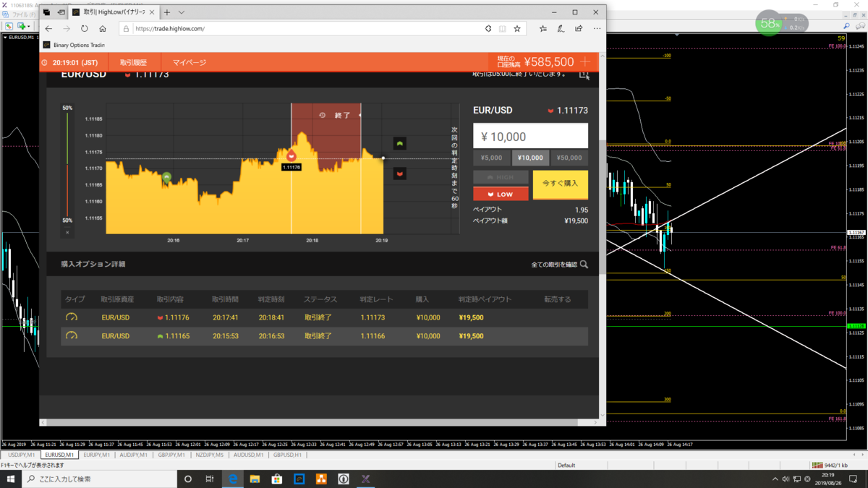
Task: Open the Windows Start menu
Action: (11, 479)
